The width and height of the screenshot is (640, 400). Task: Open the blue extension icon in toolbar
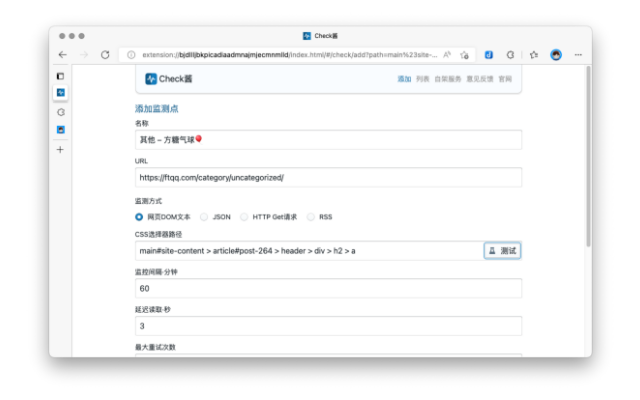click(x=489, y=55)
